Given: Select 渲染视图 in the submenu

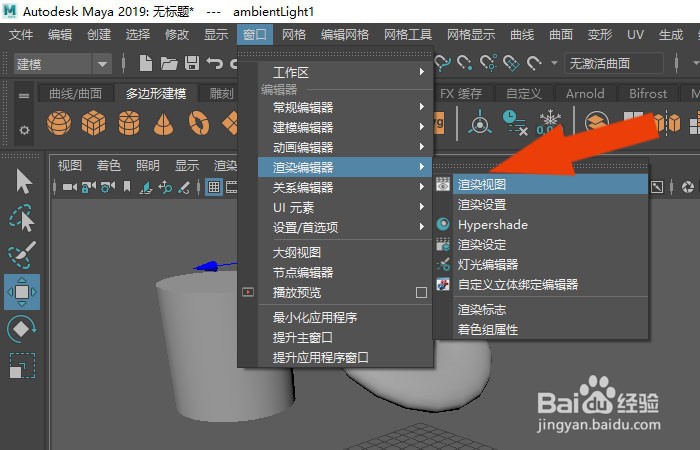Looking at the screenshot, I should coord(550,184).
